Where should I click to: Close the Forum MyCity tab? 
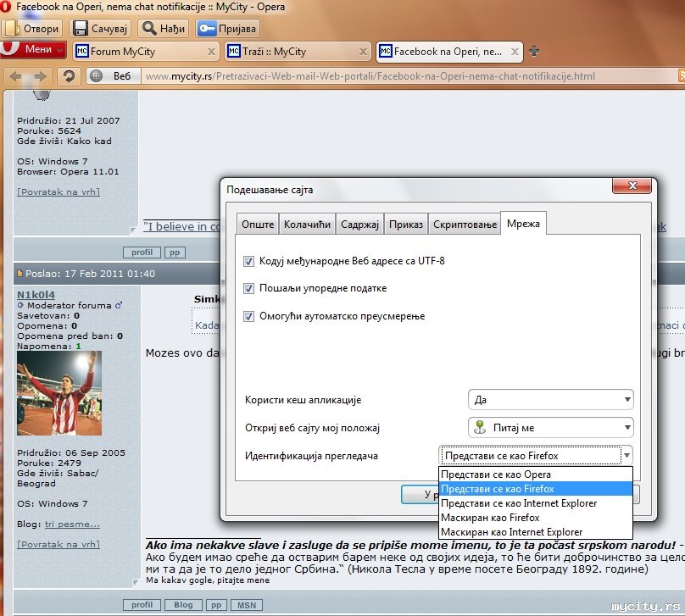tap(211, 52)
